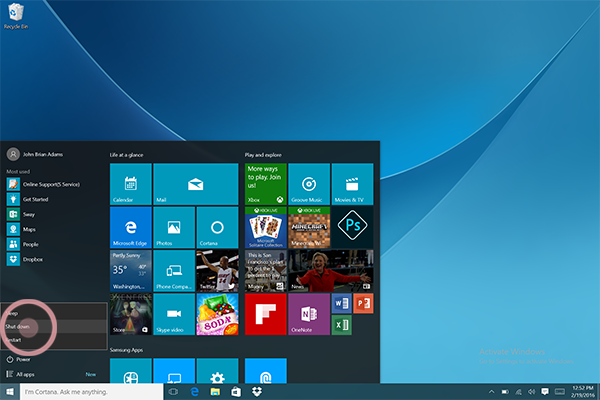Open the touch keyboard tray icon
Viewport: 600px width, 400px height.
(x=560, y=392)
